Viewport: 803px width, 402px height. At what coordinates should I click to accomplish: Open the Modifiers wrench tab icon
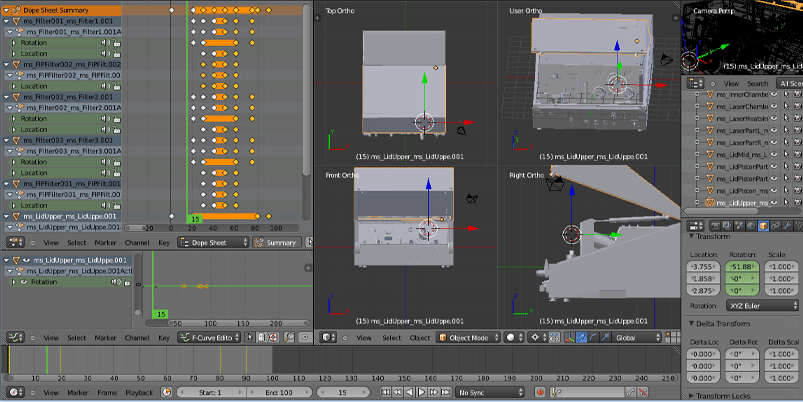pos(788,226)
